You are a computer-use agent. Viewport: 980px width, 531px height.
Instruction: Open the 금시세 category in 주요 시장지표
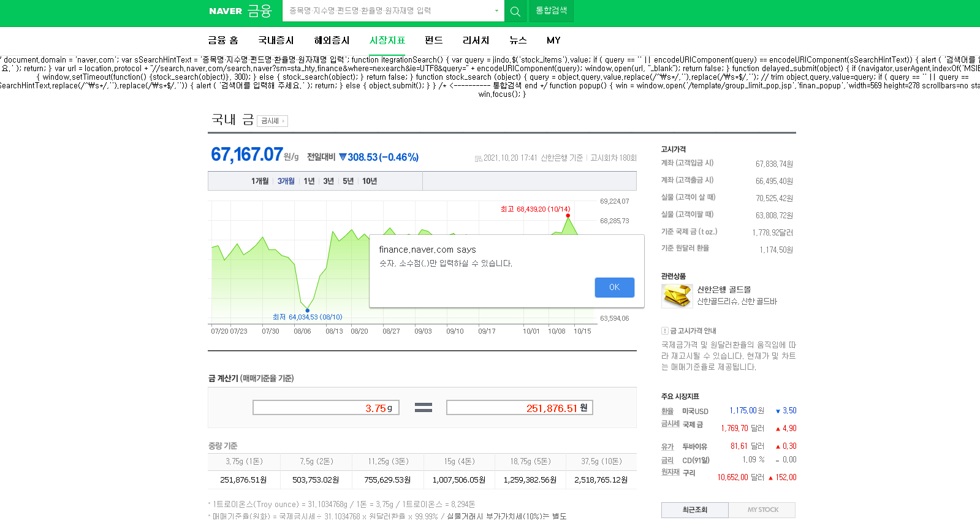(670, 424)
